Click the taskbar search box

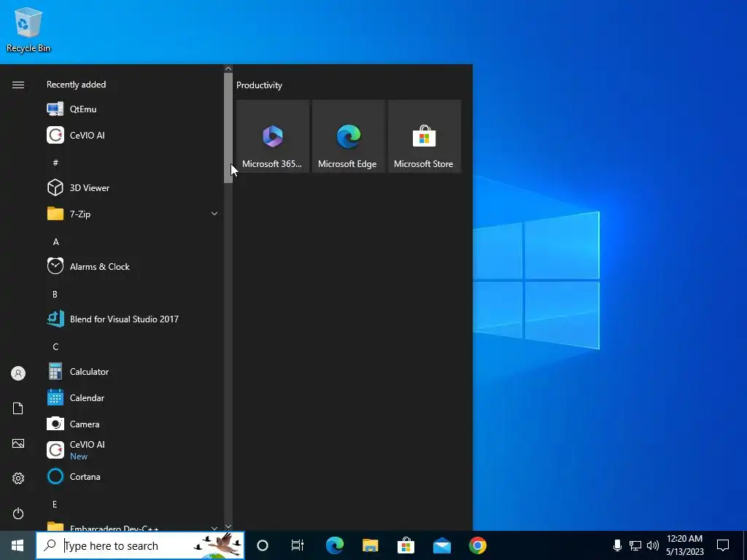140,545
